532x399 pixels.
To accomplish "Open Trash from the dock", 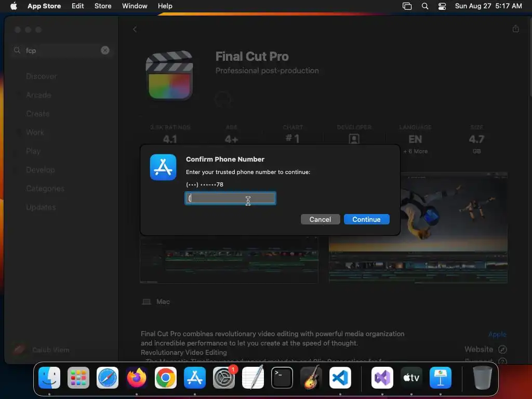I will pyautogui.click(x=482, y=378).
